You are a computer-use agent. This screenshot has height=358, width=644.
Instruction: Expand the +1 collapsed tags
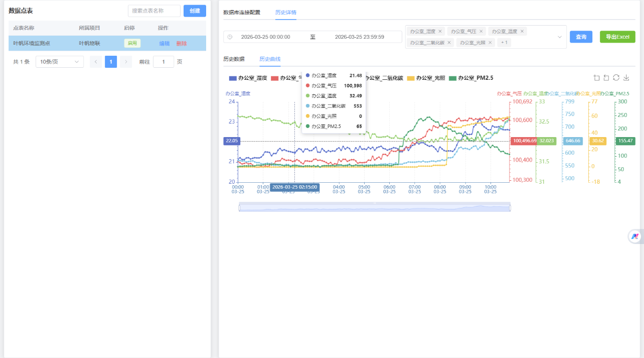coord(505,43)
